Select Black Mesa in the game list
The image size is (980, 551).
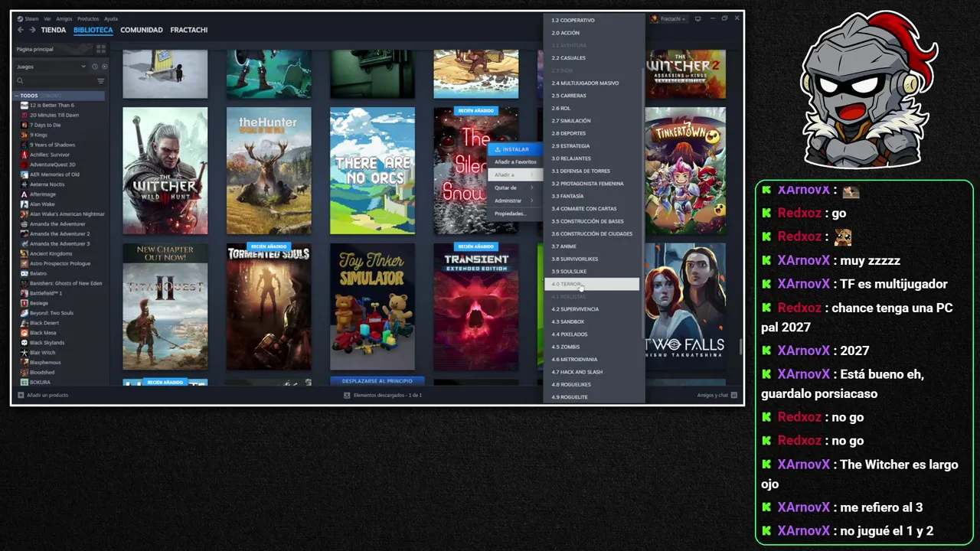43,333
